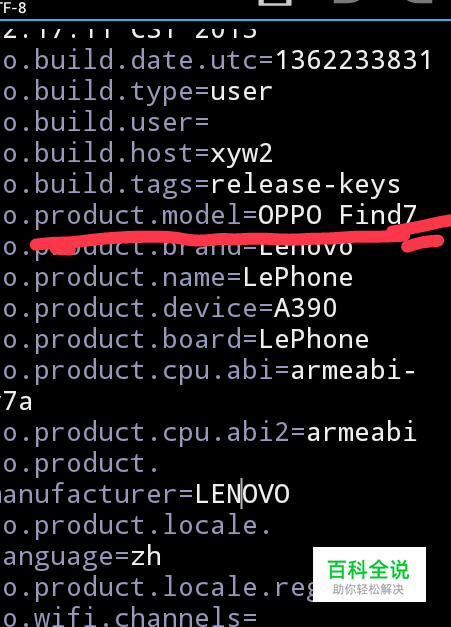Click the product.board value LePhone
451x627 pixels.
click(313, 339)
